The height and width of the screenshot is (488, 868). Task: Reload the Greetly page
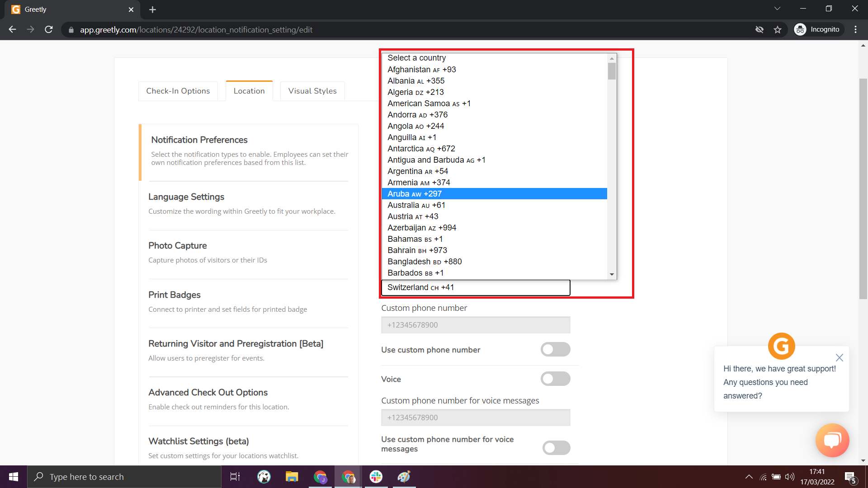click(49, 29)
